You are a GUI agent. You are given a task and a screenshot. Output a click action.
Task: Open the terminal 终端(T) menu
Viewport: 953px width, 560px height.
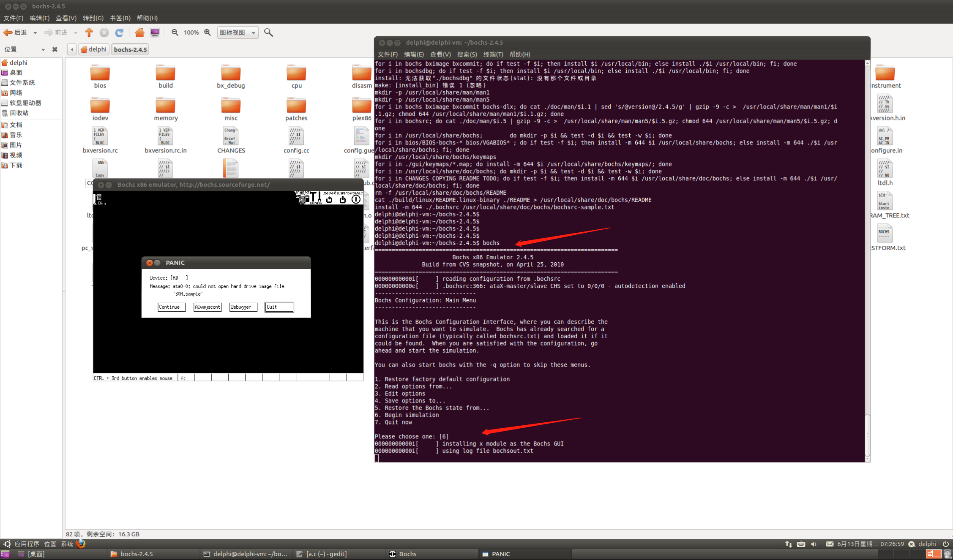(x=493, y=54)
